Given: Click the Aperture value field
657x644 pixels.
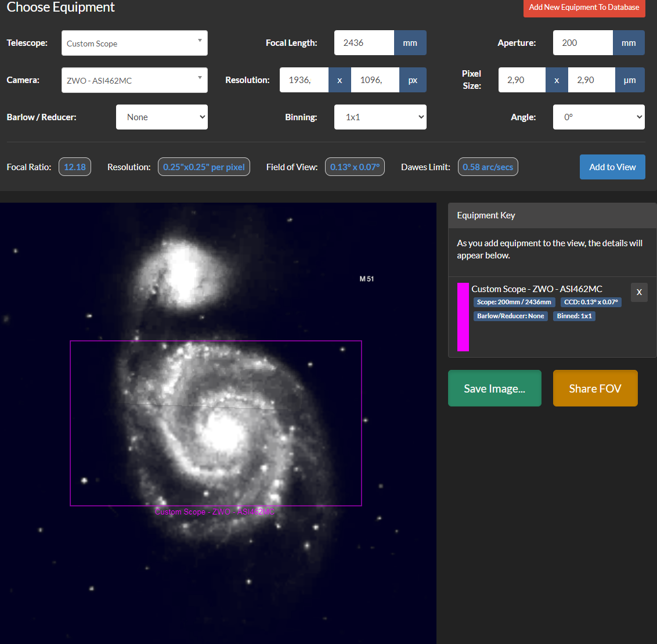Looking at the screenshot, I should (582, 43).
